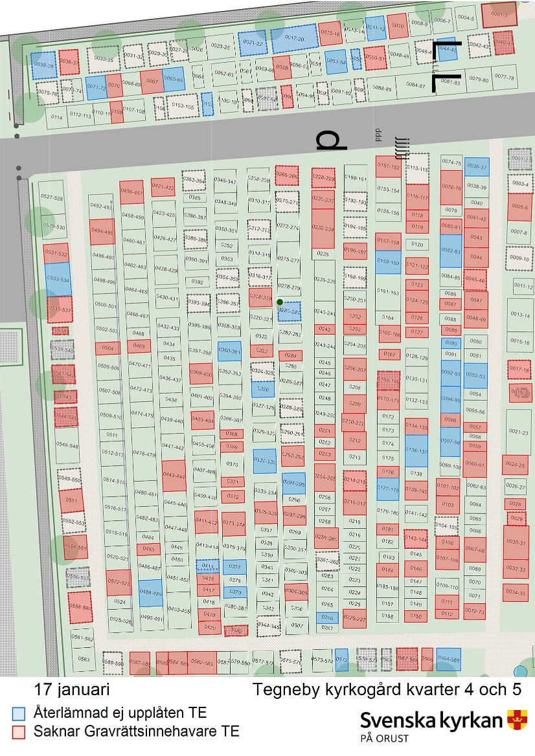Click the Svenska kyrkan logo text
535x756 pixels.
pyautogui.click(x=431, y=720)
